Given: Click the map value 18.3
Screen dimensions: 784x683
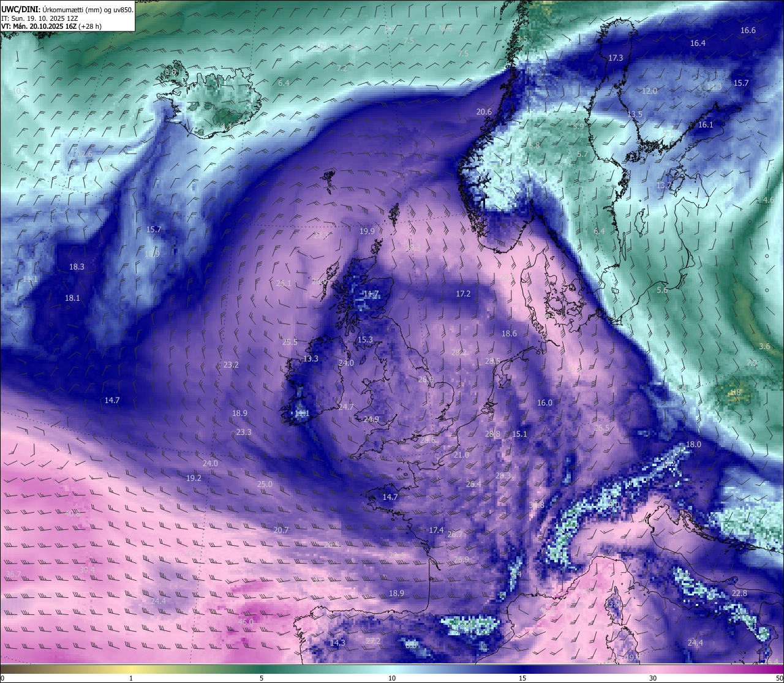Looking at the screenshot, I should click(x=77, y=266).
